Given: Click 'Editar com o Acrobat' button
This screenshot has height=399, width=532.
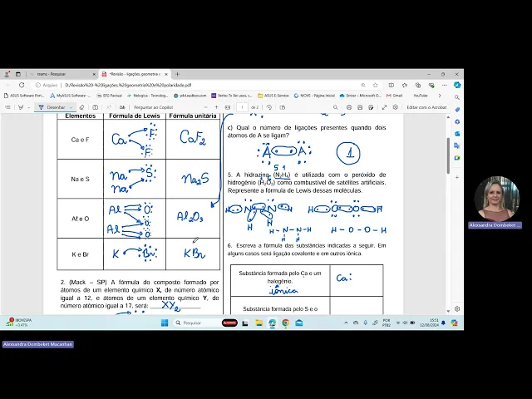Looking at the screenshot, I should [426, 107].
